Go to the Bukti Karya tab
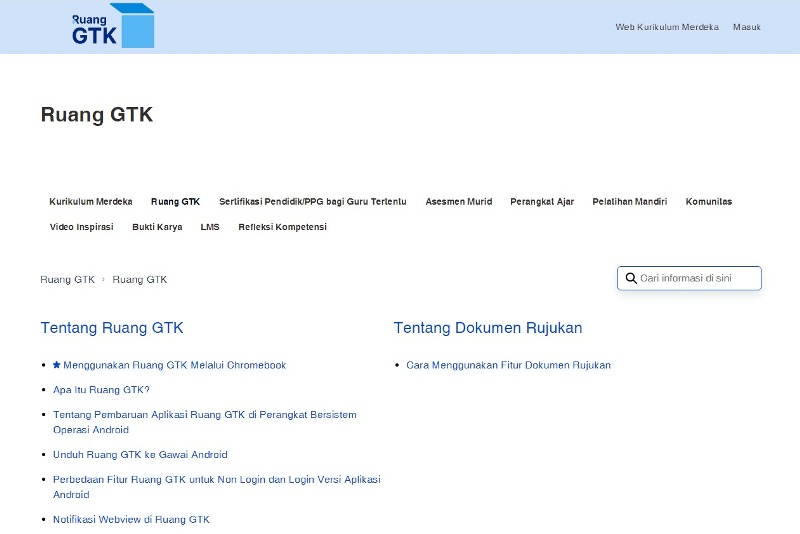Screen dimensions: 800x534 click(x=157, y=227)
